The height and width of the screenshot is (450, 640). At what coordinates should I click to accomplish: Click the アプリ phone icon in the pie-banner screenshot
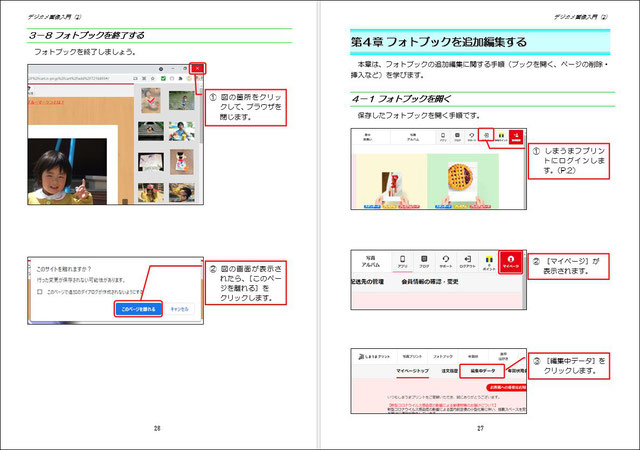443,136
